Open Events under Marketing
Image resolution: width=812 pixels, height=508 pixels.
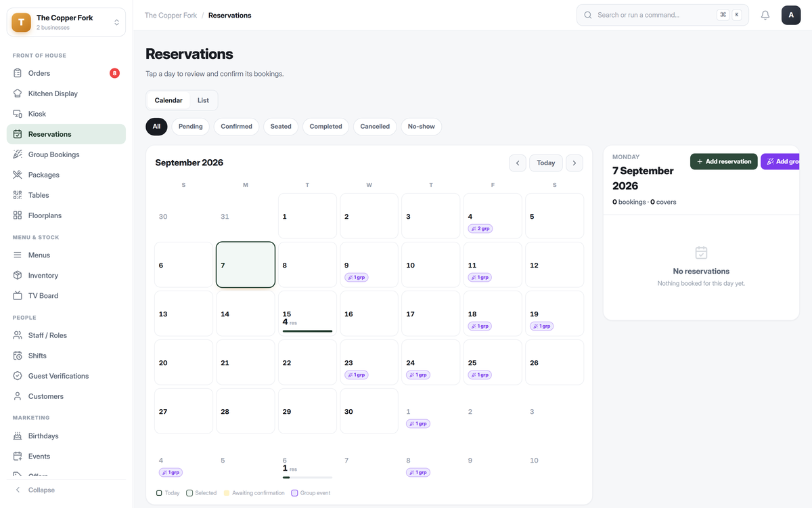(66, 457)
